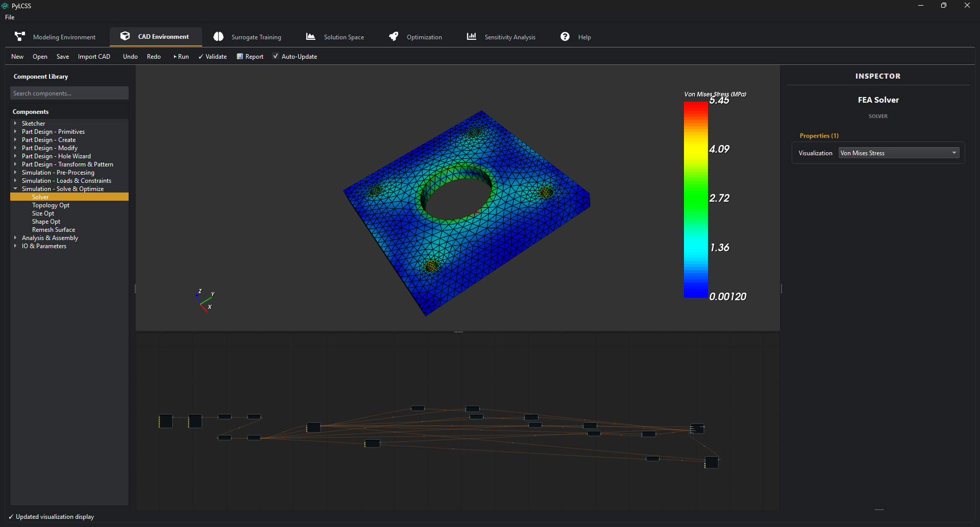
Task: Toggle the Auto-Update checkbox
Action: pos(276,57)
